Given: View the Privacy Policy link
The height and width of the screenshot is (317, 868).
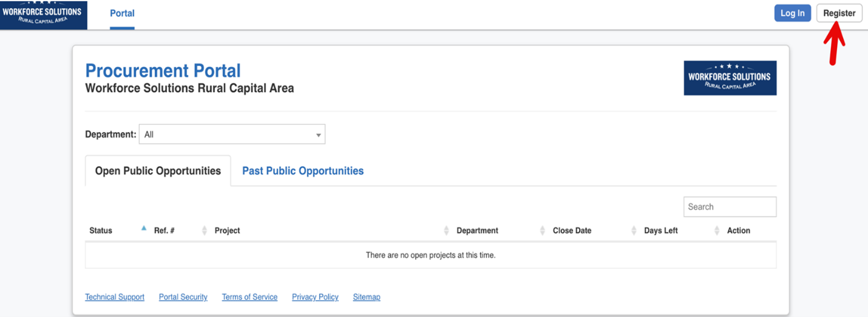Looking at the screenshot, I should coord(315,297).
